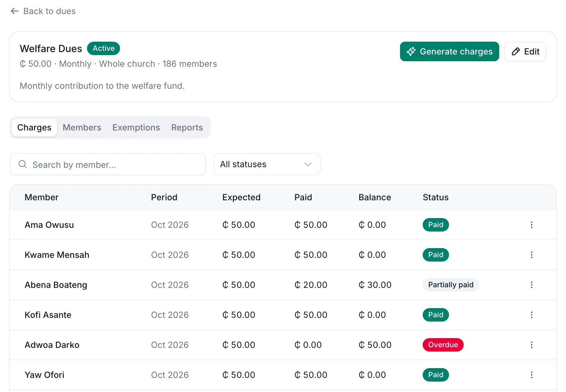Expand the All statuses dropdown
The image size is (566, 392).
tap(267, 164)
